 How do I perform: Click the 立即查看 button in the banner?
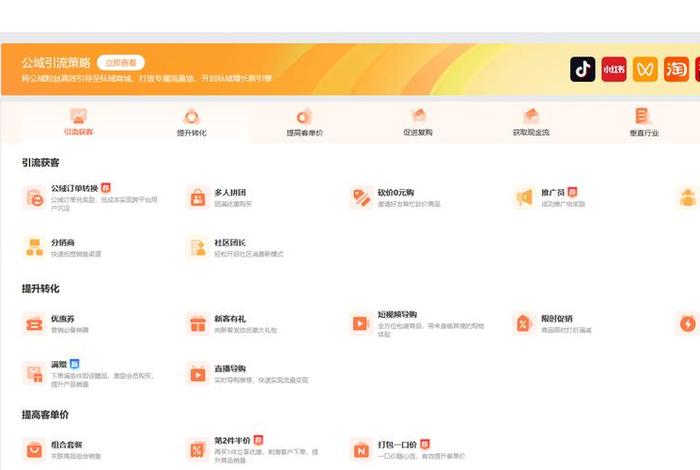coord(121,63)
